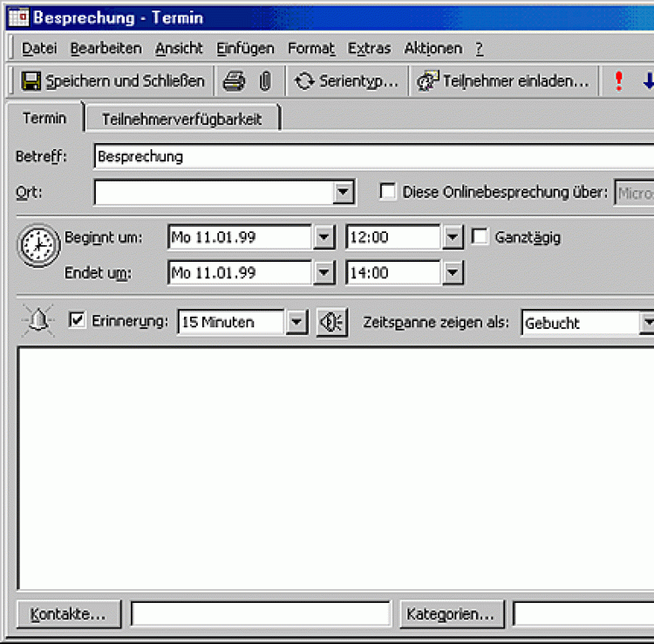Click the Speichern und Schließen save icon

(31, 81)
